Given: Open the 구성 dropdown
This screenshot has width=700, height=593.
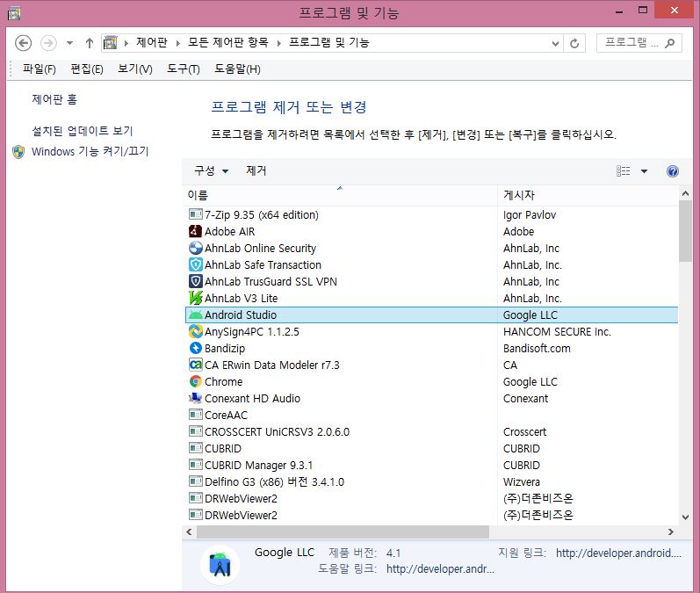Looking at the screenshot, I should 211,171.
